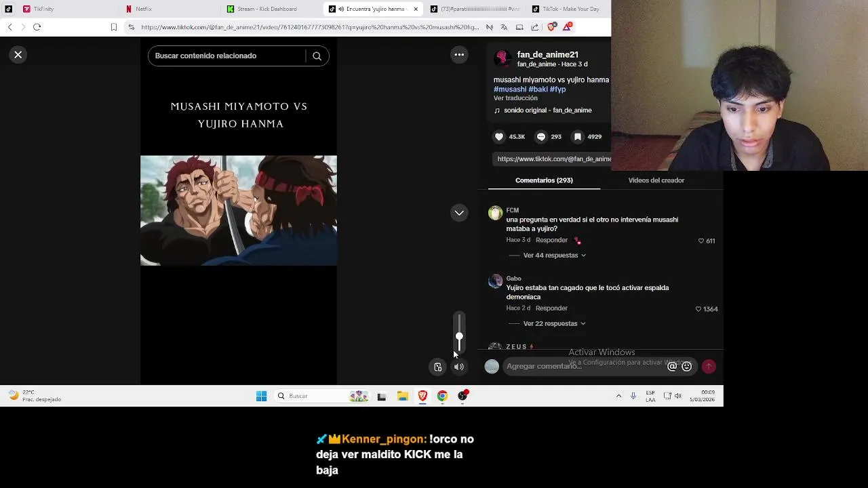Close the TikTok video viewer
The image size is (868, 488).
coord(18,55)
